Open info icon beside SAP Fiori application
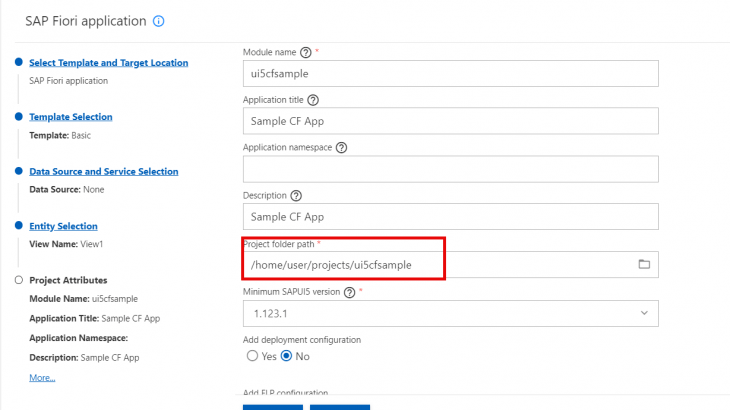Screen dimensions: 730x410 (x=158, y=21)
